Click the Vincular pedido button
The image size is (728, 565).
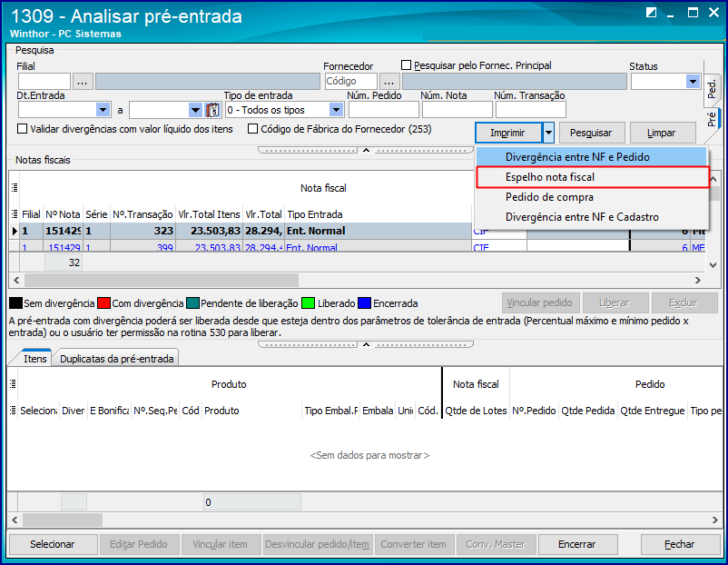tap(540, 303)
